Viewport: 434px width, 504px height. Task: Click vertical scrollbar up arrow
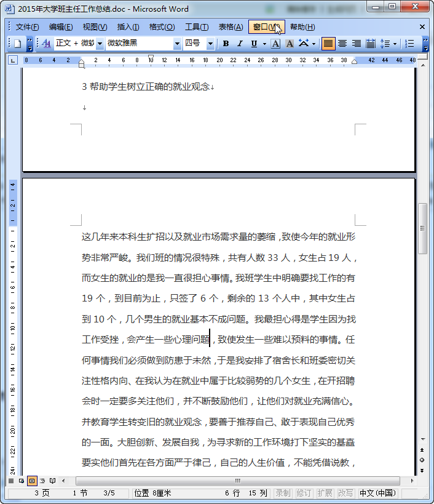coord(423,65)
